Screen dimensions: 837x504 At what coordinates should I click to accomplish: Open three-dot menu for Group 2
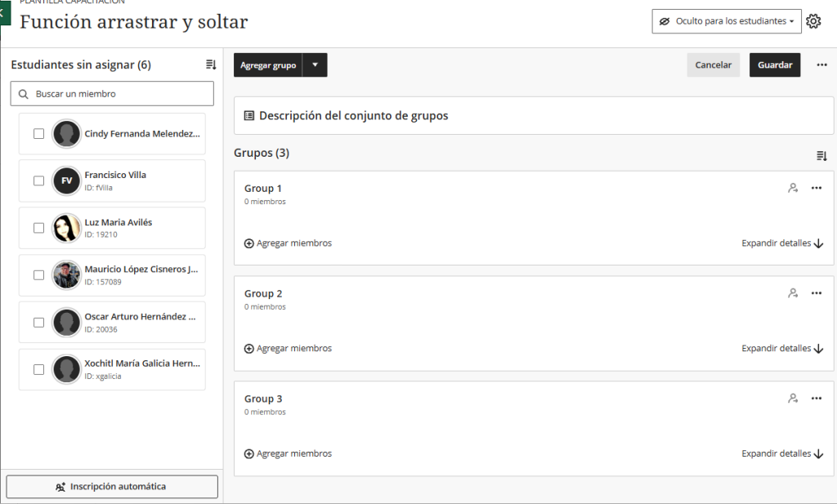pyautogui.click(x=817, y=292)
